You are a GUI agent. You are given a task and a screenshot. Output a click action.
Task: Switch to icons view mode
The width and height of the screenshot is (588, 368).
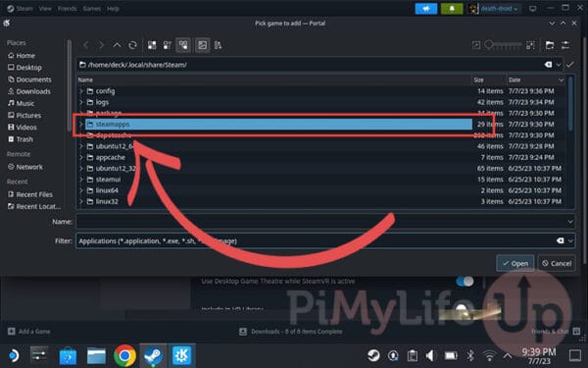coord(152,45)
